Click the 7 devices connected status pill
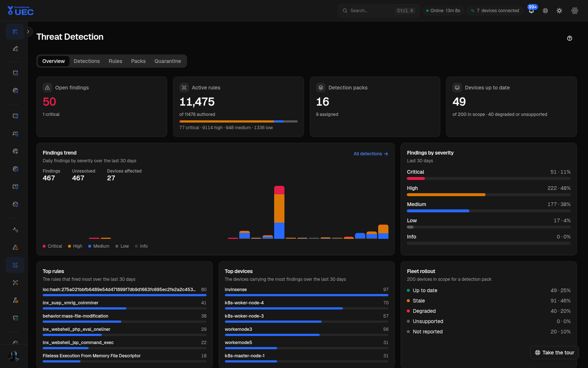This screenshot has width=588, height=368. tap(495, 11)
